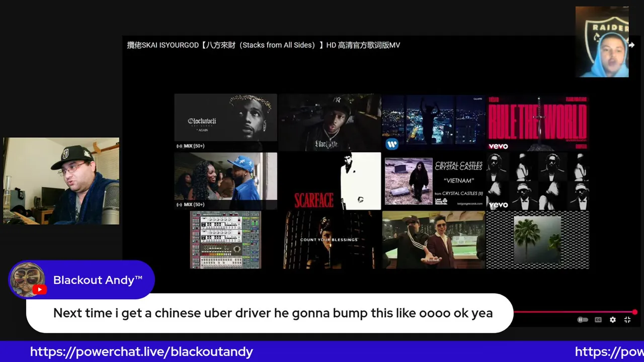This screenshot has height=362, width=644.
Task: Open the video settings gear
Action: pos(613,320)
